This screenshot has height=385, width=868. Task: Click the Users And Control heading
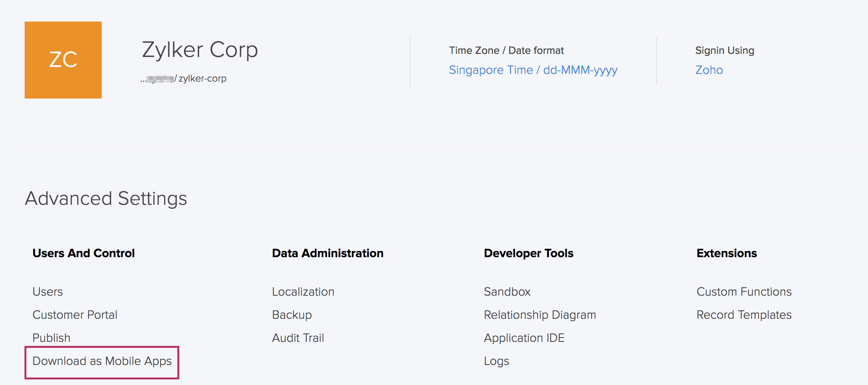pyautogui.click(x=84, y=253)
